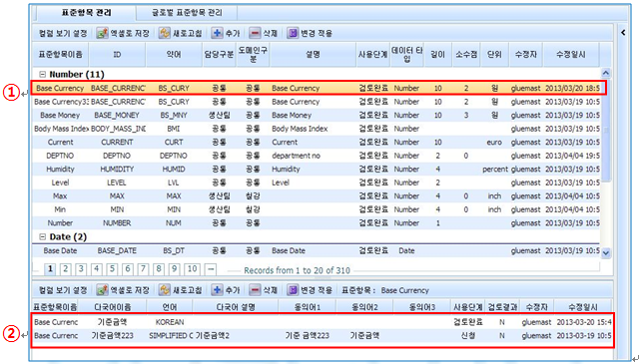Viewport: 639px width, 364px height.
Task: Click the 'euro' unit cell
Action: click(x=494, y=142)
